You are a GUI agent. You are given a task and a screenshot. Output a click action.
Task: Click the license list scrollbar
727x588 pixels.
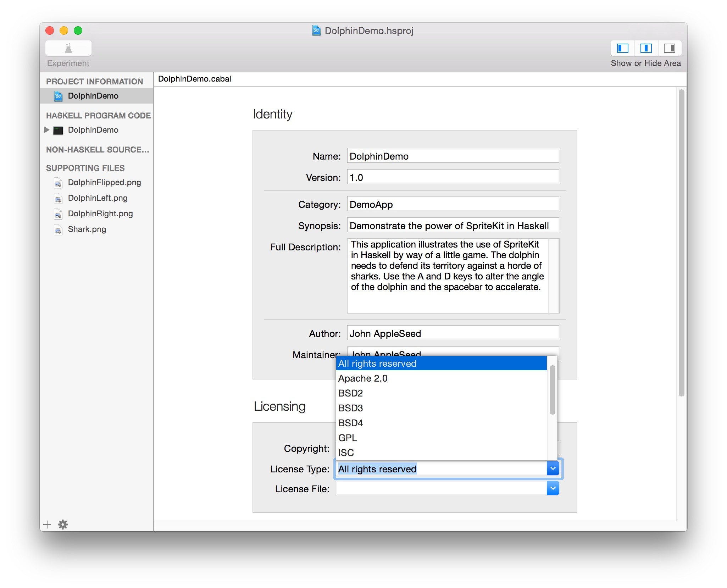(552, 390)
